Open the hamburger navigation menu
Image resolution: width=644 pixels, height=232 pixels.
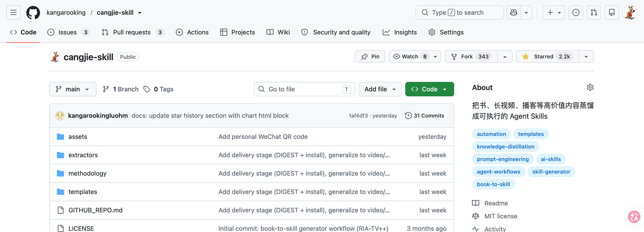13,12
